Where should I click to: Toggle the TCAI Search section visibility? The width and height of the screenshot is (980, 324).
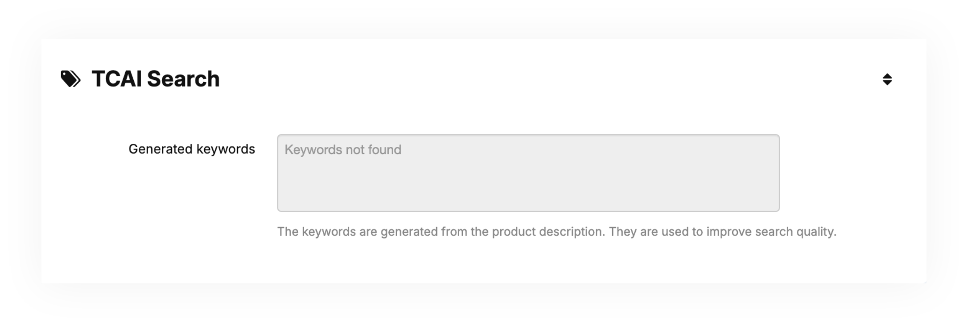(887, 79)
